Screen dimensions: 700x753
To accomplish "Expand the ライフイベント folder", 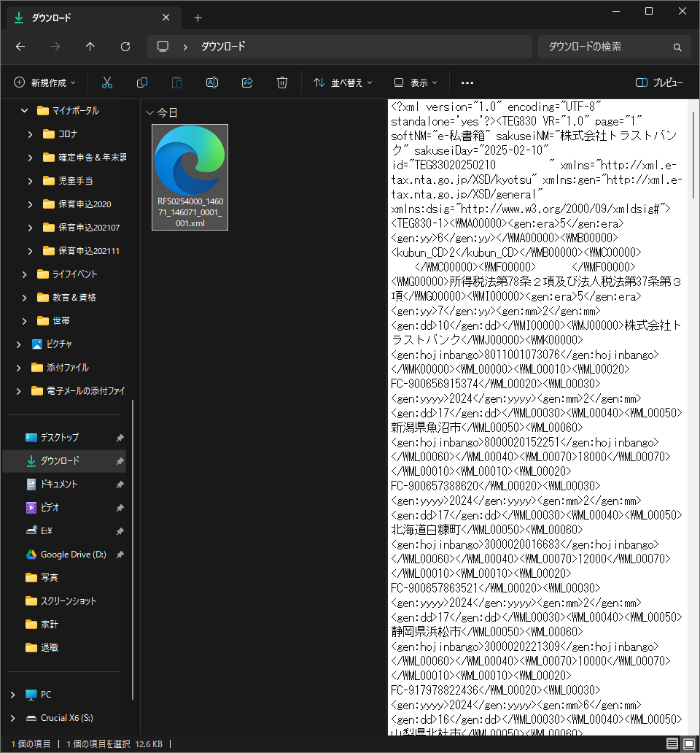I will point(25,274).
